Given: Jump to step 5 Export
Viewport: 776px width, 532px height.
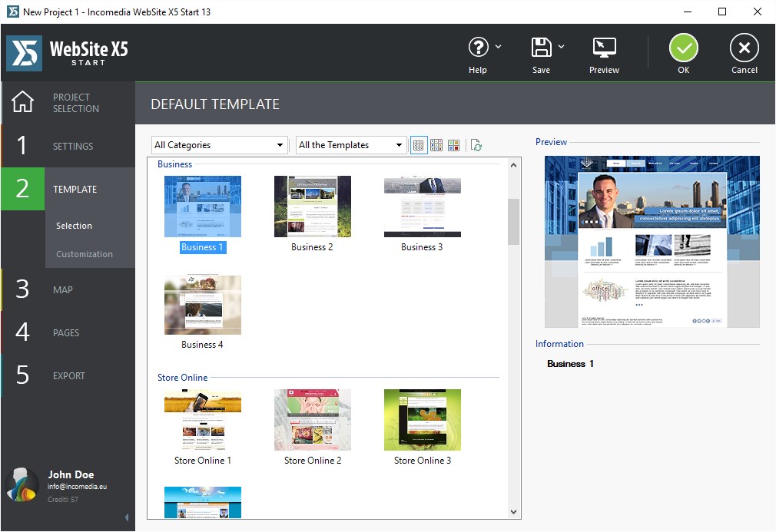Looking at the screenshot, I should 69,376.
